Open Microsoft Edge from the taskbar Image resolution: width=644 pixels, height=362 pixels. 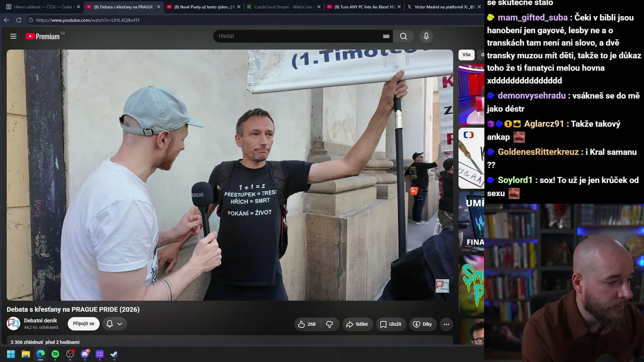[x=40, y=354]
